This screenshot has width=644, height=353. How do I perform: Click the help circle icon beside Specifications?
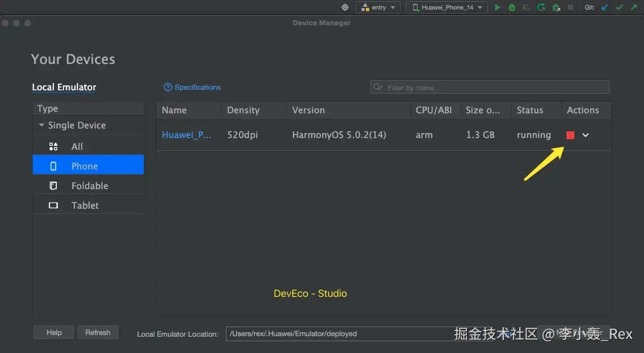click(168, 87)
